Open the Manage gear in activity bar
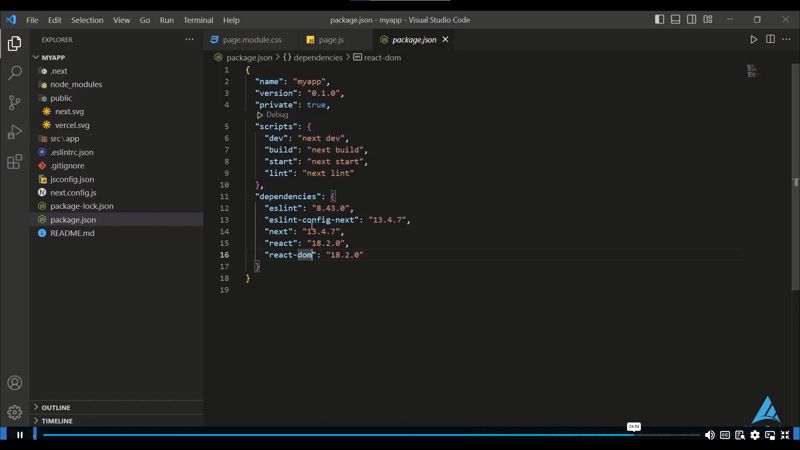Viewport: 800px width, 450px height. [x=14, y=412]
